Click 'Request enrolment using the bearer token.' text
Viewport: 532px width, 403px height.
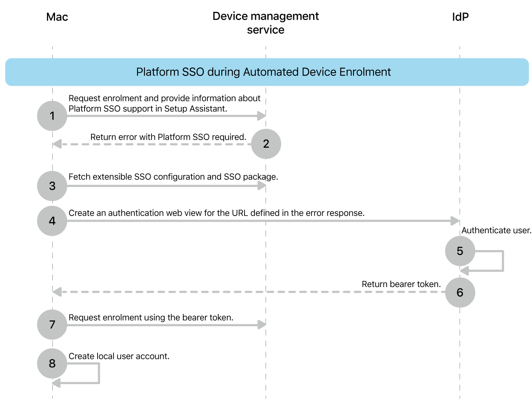[151, 318]
